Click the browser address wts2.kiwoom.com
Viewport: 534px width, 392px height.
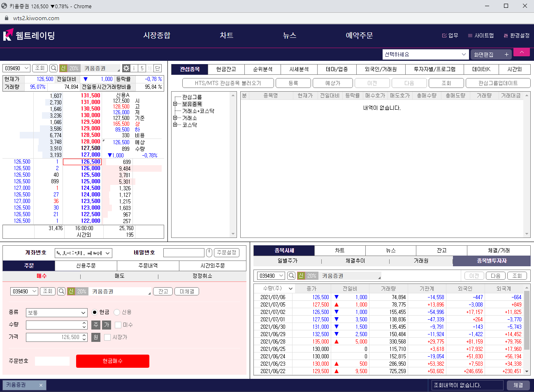pyautogui.click(x=36, y=18)
